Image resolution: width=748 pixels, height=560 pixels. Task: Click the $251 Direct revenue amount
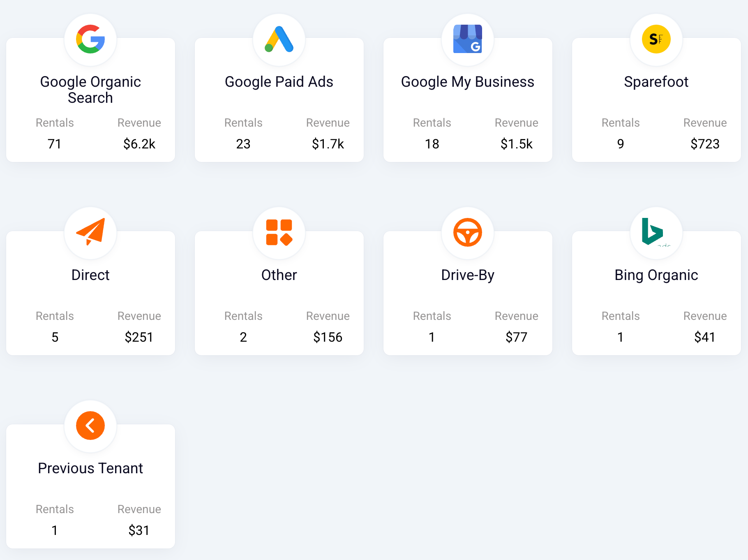[139, 337]
